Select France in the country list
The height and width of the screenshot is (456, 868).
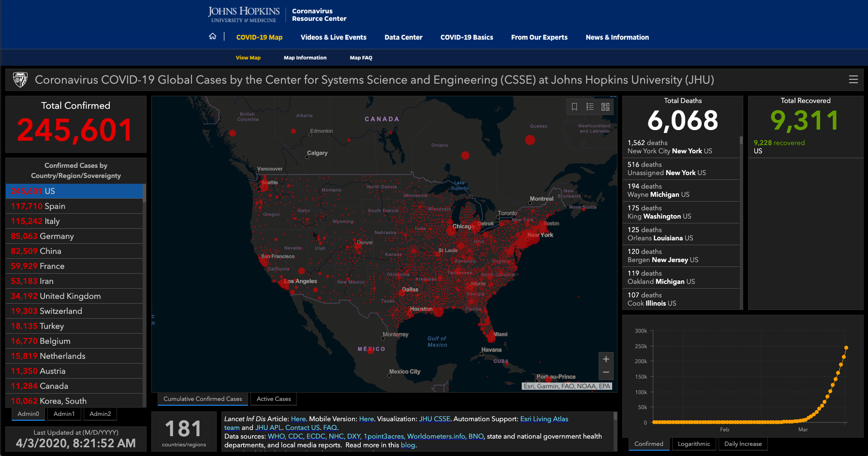click(x=74, y=266)
